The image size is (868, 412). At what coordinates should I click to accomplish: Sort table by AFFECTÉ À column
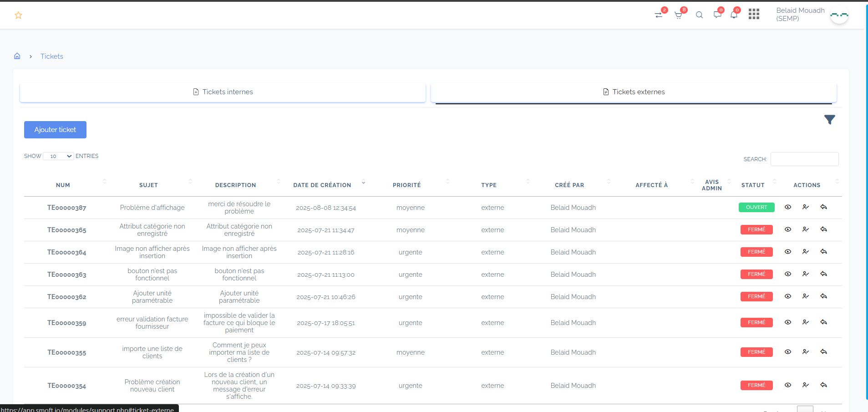tap(651, 185)
